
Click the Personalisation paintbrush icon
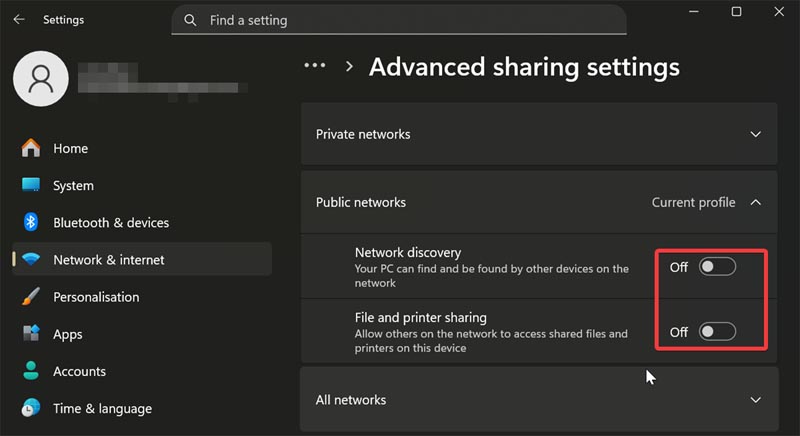(31, 297)
